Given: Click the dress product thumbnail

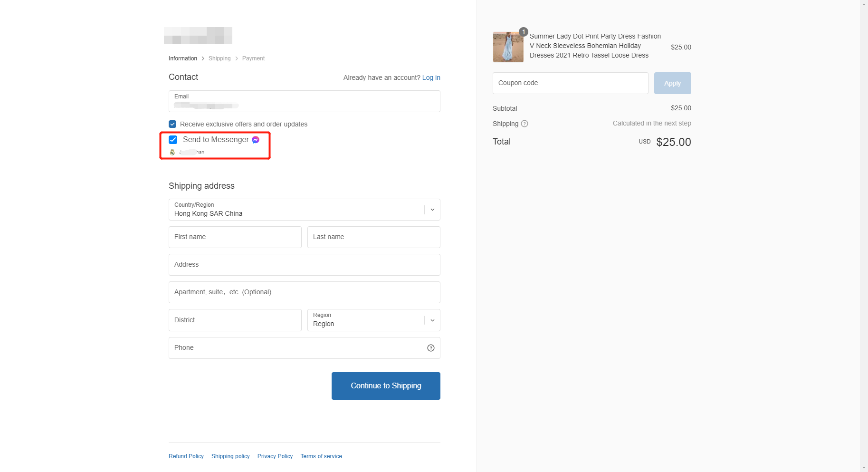Looking at the screenshot, I should pos(508,47).
